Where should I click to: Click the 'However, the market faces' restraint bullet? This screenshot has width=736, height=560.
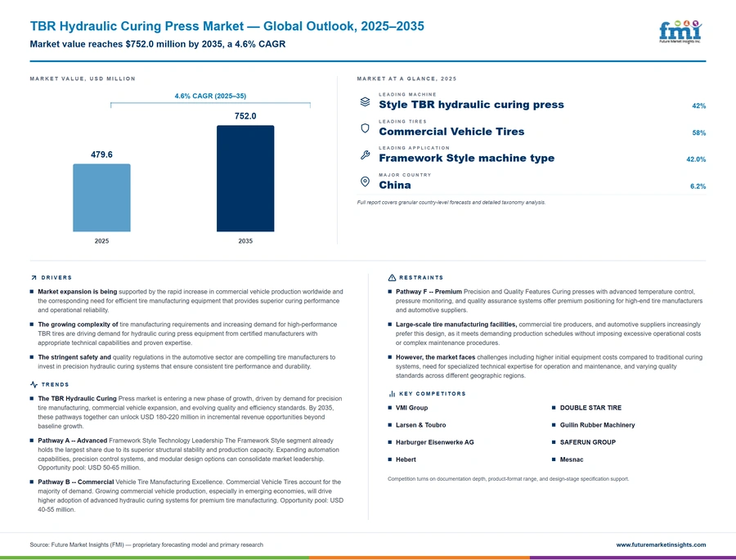(547, 366)
